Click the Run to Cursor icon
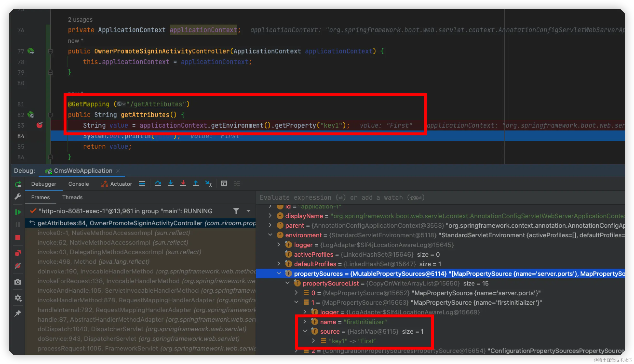 click(208, 184)
